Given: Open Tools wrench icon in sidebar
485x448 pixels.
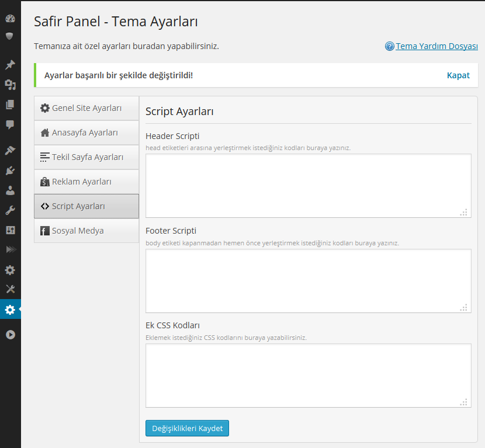Looking at the screenshot, I should 10,210.
